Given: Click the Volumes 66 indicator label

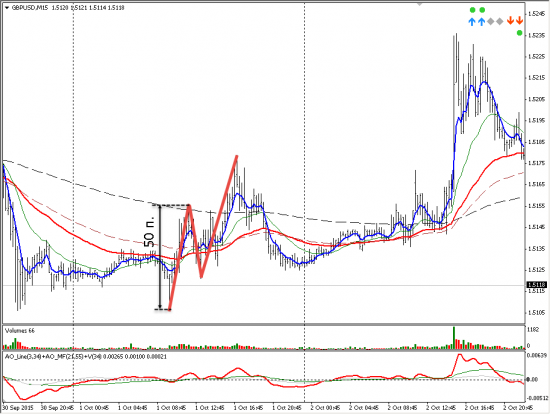Looking at the screenshot, I should (20, 330).
